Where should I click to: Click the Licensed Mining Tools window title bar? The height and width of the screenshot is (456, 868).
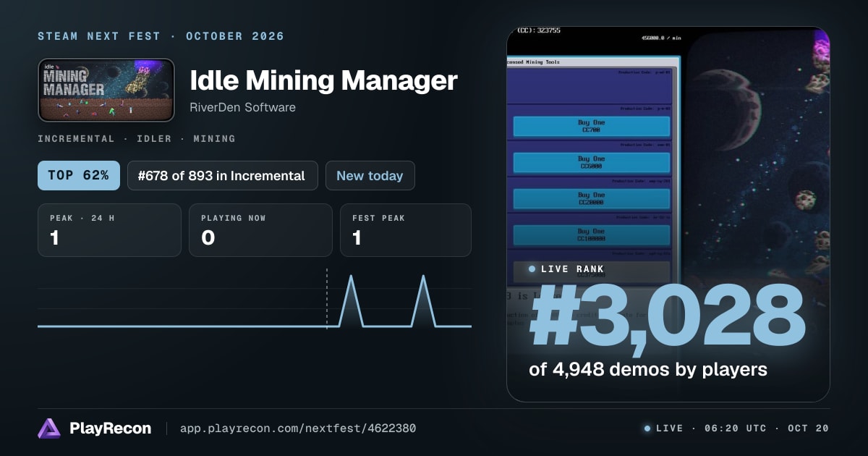click(593, 62)
